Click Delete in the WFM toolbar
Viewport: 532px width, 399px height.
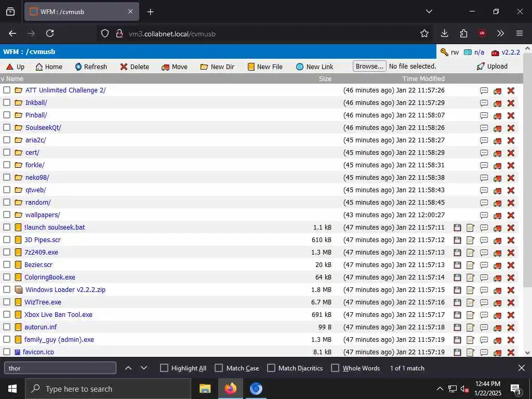135,67
